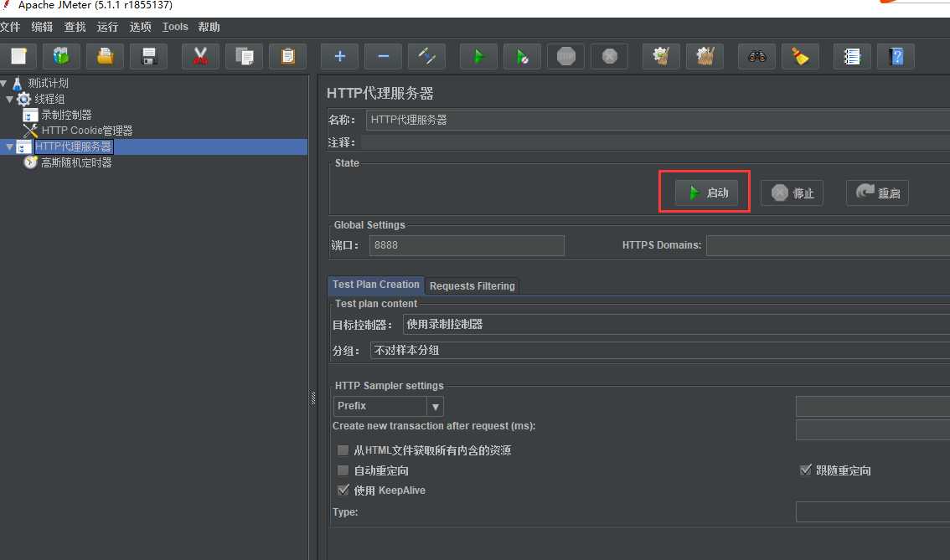950x560 pixels.
Task: Switch to the Requests Filtering tab
Action: [472, 285]
